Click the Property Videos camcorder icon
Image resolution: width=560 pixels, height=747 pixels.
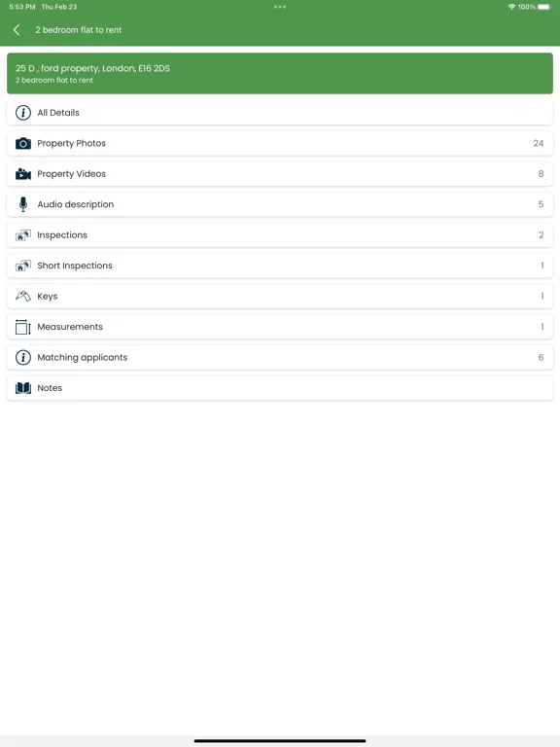[x=23, y=174]
